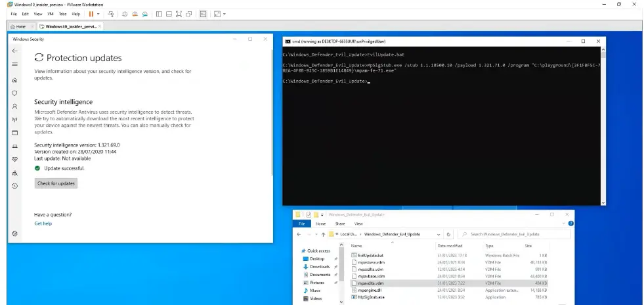This screenshot has height=305, width=644.
Task: Click Explorer back arrow
Action: pos(299,234)
